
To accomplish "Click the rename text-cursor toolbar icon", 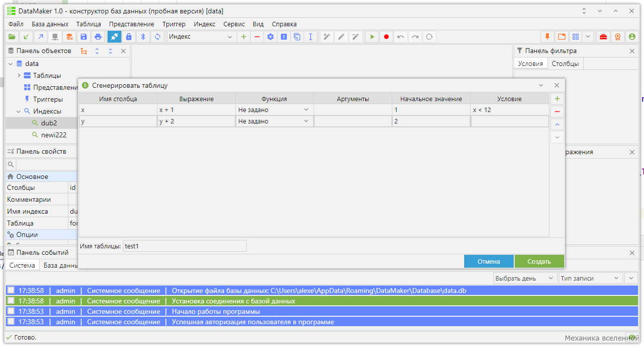I will (x=311, y=37).
